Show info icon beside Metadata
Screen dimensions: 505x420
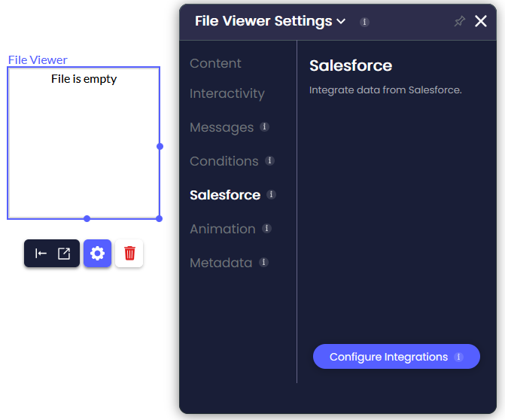click(x=263, y=262)
